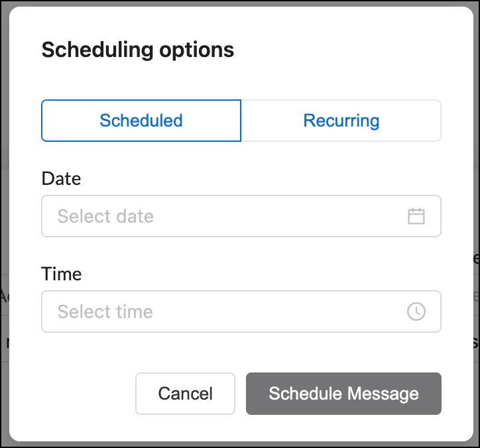Click the Schedule Message button
The image size is (480, 448).
pos(343,394)
